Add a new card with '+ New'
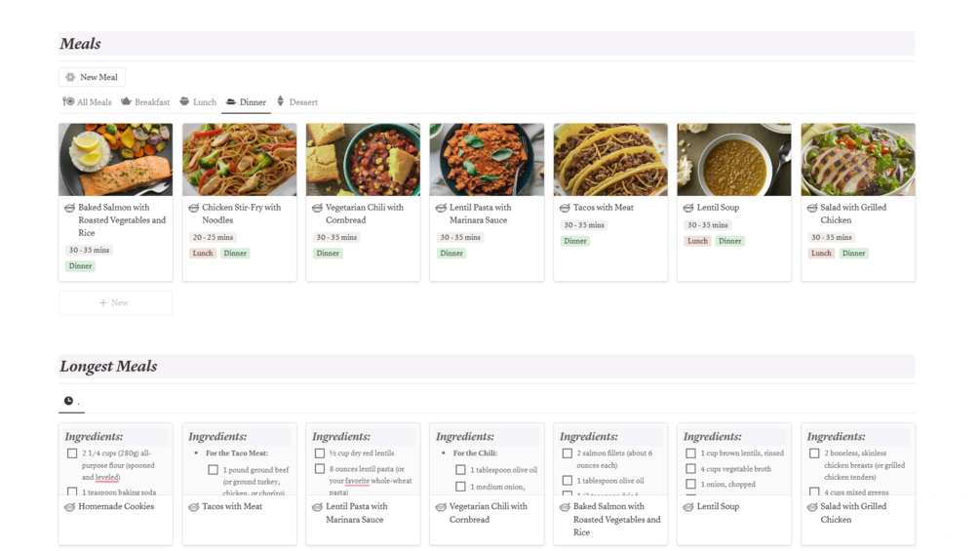980x551 pixels. point(115,303)
